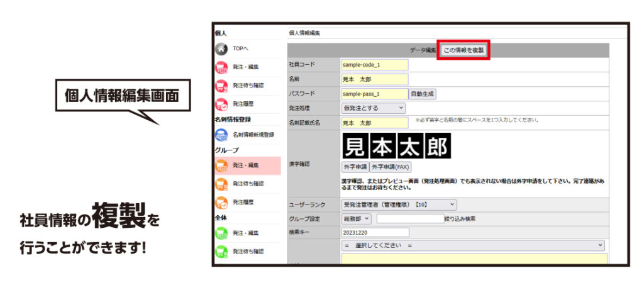Click the 外字申請(FAX) button
This screenshot has width=644, height=285.
point(390,167)
